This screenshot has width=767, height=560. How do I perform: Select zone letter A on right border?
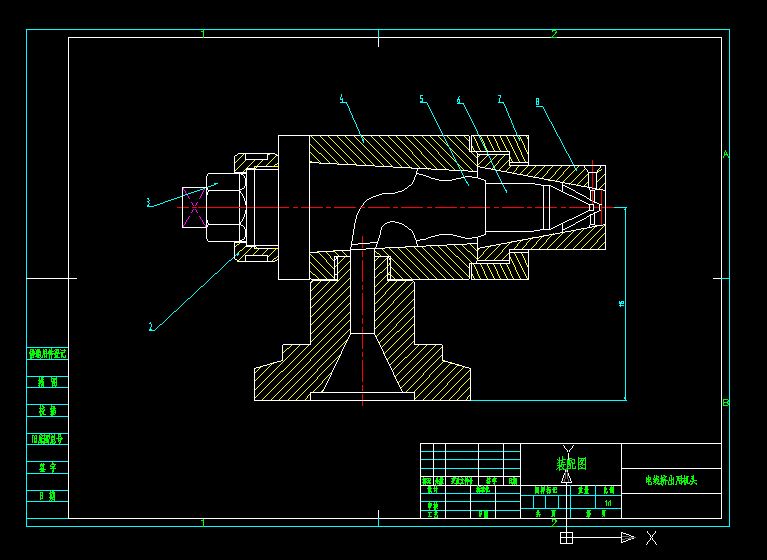[726, 154]
